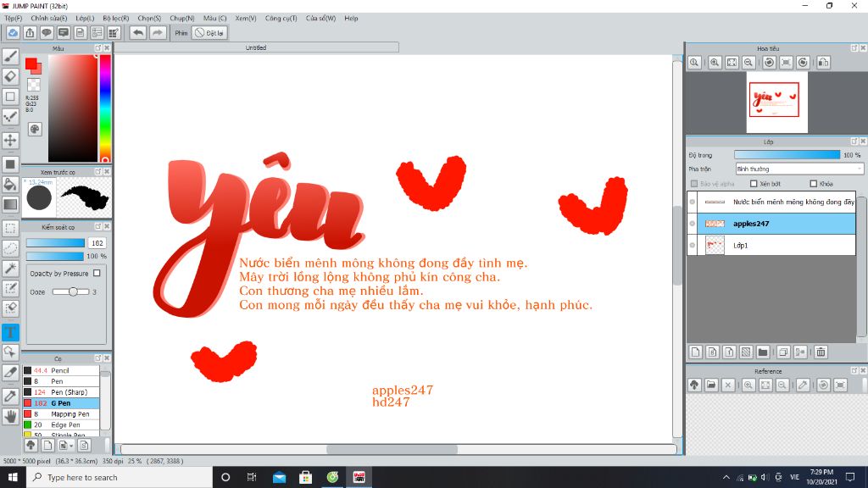Adjust the Doze slider

(x=71, y=291)
